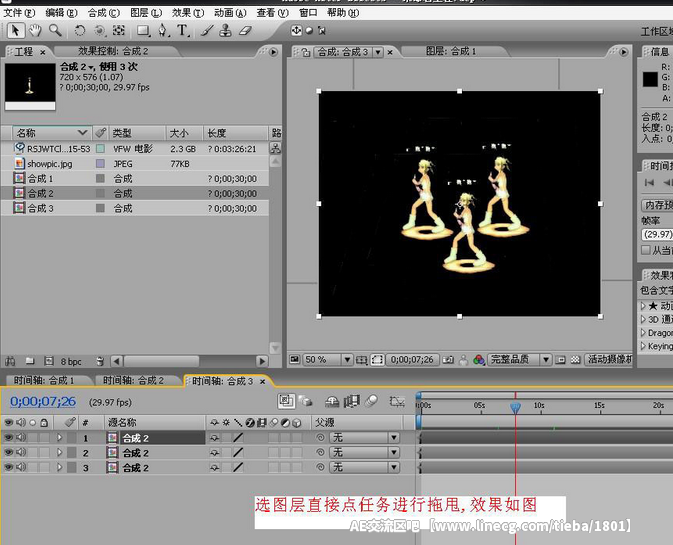Click viewer time button 0;00;07;26
The width and height of the screenshot is (673, 545).
(x=412, y=360)
